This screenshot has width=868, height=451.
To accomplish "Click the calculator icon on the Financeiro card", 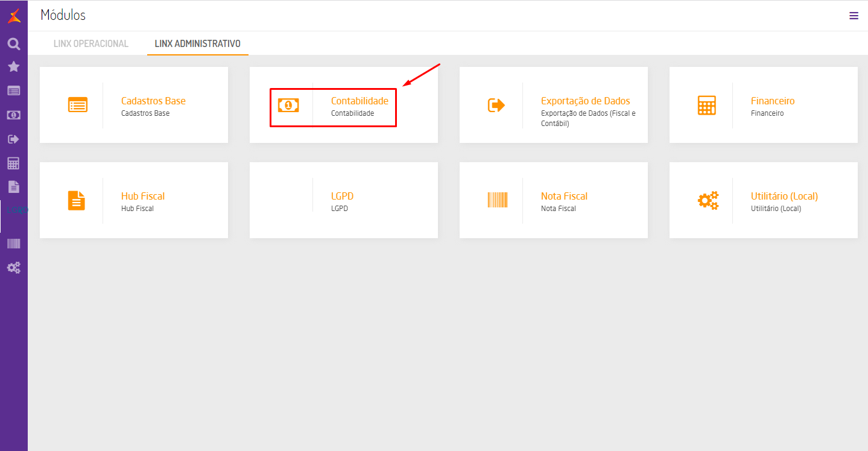I will (706, 105).
